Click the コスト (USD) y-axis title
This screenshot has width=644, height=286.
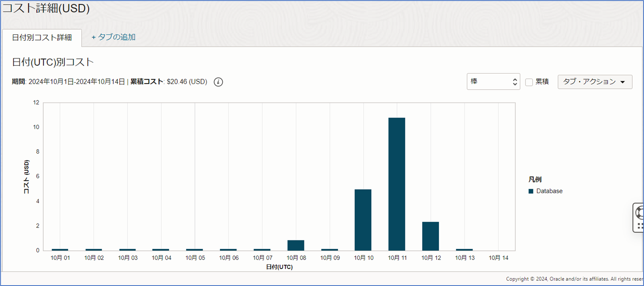click(x=26, y=177)
